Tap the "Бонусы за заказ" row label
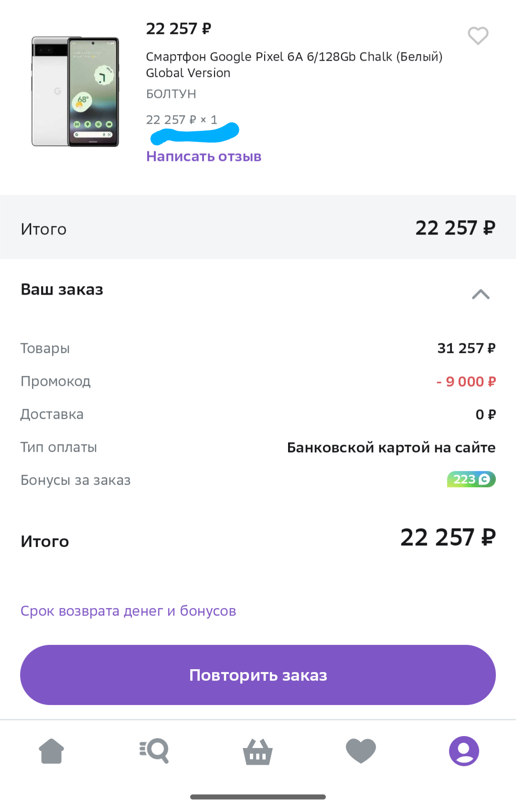Screen dimensions: 516x812 click(75, 480)
